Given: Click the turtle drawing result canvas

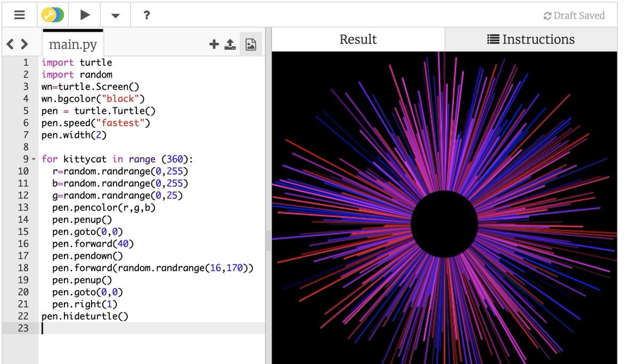Looking at the screenshot, I should 445,208.
